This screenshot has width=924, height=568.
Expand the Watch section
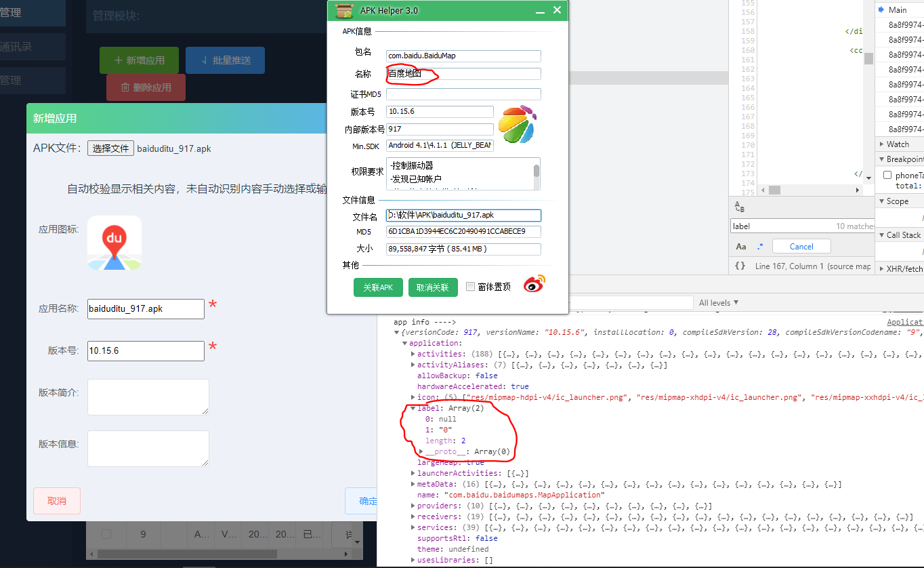coord(891,144)
